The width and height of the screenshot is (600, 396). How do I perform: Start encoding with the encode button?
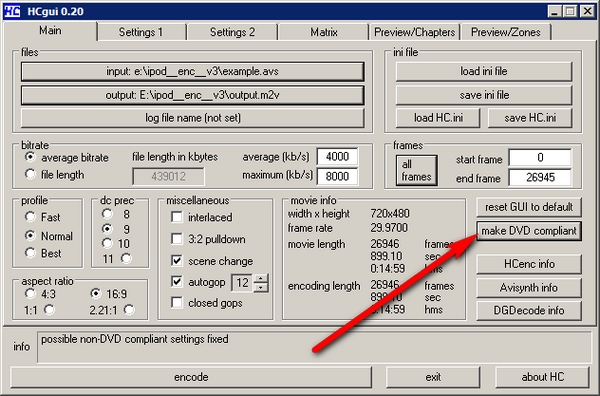click(191, 377)
